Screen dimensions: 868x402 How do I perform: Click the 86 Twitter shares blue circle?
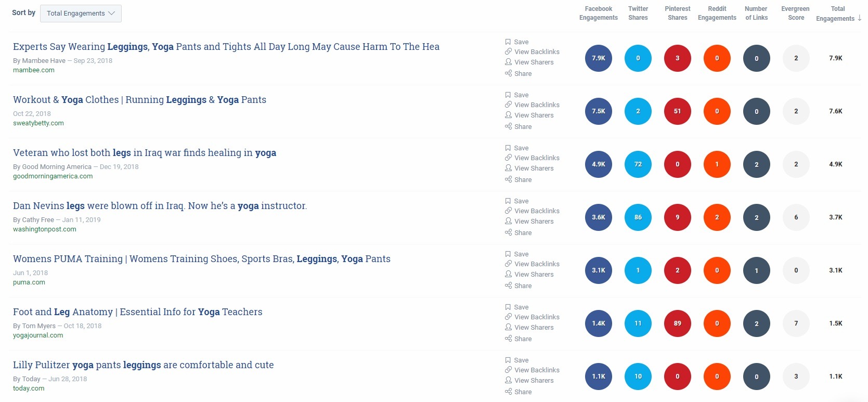click(638, 217)
